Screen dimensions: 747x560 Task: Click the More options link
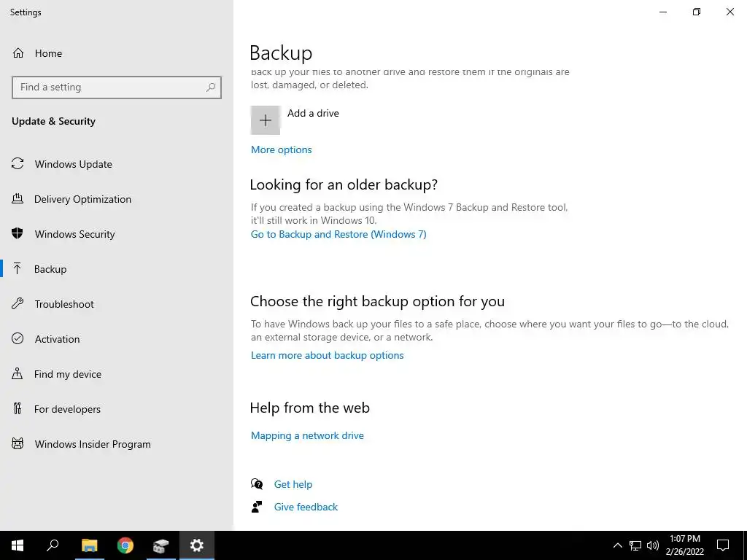[x=281, y=149]
